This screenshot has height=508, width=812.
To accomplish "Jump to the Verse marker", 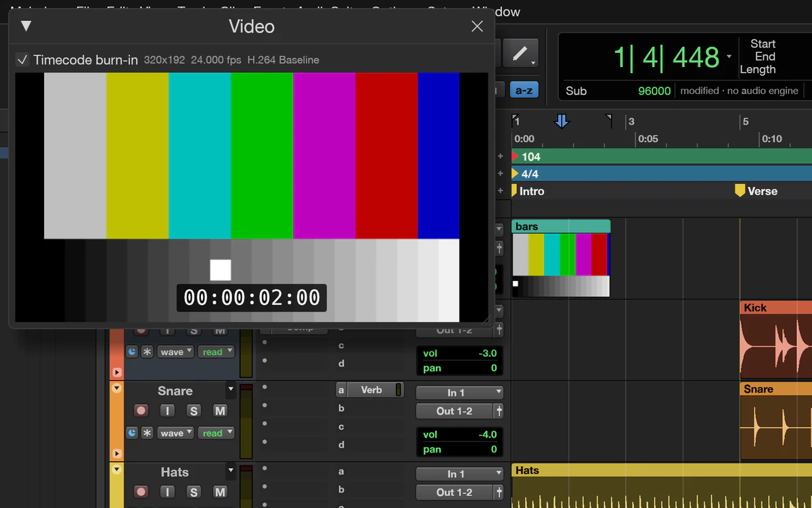I will pyautogui.click(x=756, y=191).
